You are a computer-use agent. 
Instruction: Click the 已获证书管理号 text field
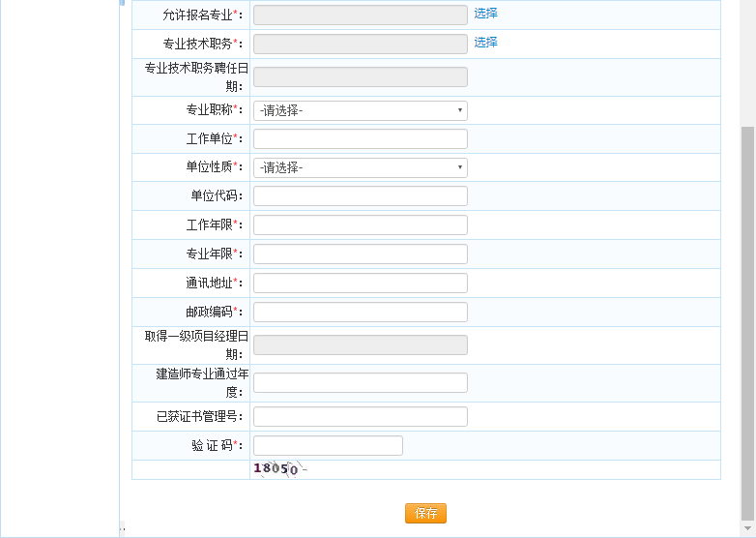[x=360, y=416]
